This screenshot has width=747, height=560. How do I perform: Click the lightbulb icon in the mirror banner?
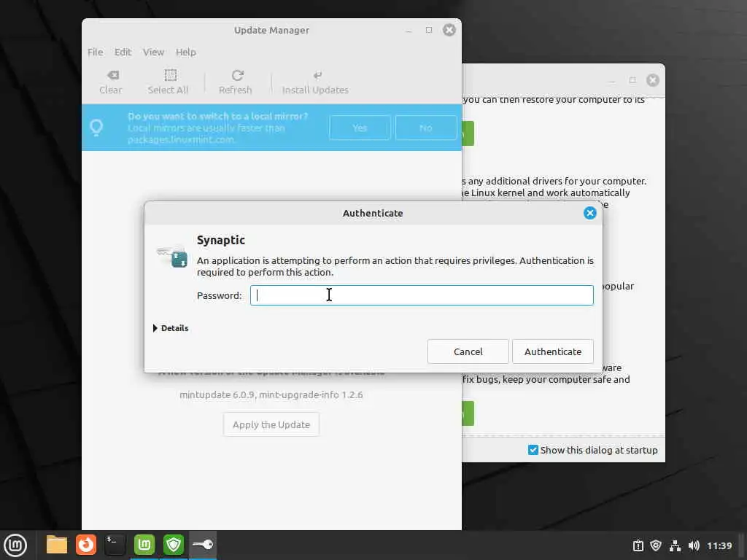[x=96, y=127]
